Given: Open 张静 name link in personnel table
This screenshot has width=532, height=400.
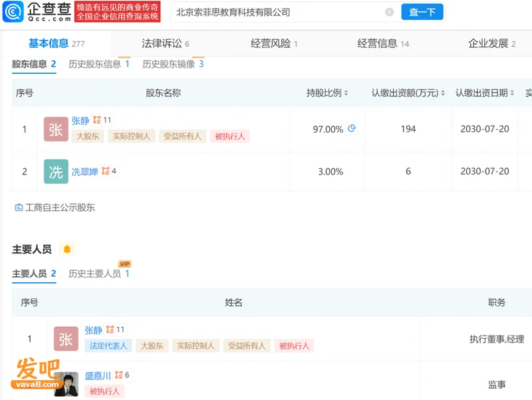Looking at the screenshot, I should pyautogui.click(x=93, y=330).
